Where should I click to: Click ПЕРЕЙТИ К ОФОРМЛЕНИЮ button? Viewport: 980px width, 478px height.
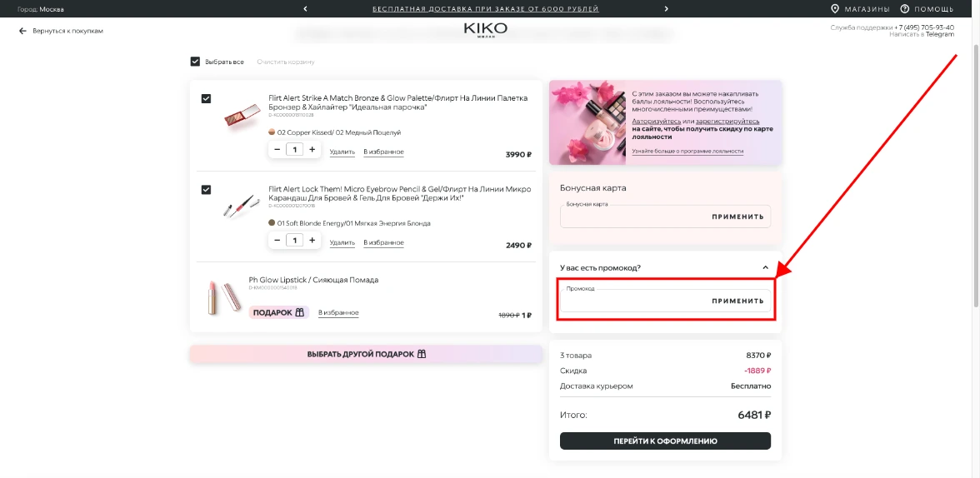tap(665, 441)
